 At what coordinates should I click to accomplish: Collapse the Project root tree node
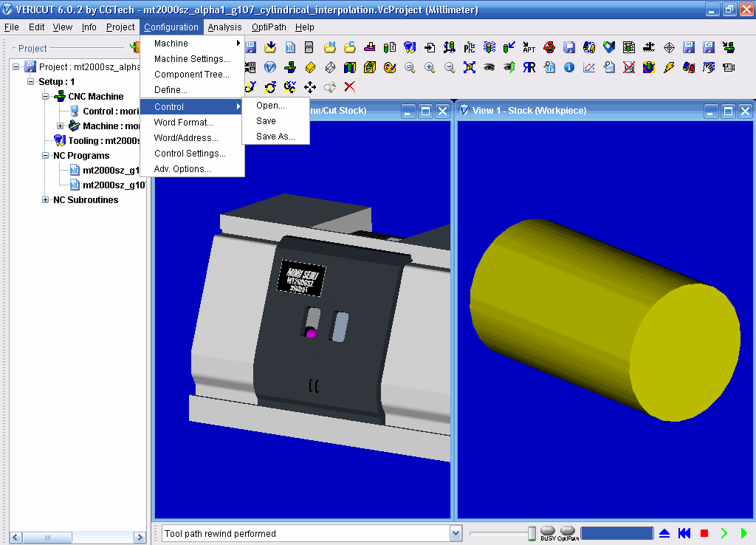pos(16,66)
